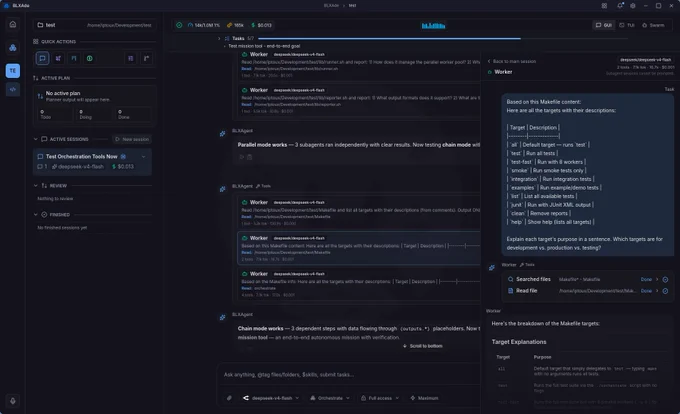680x414 pixels.
Task: Select the Test Orchestration Tools Now session
Action: (92, 162)
